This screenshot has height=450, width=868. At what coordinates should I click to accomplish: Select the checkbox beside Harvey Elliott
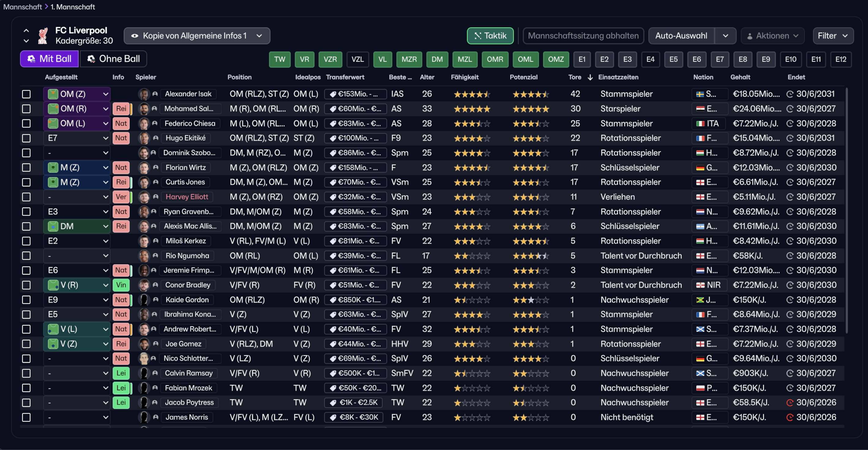26,197
